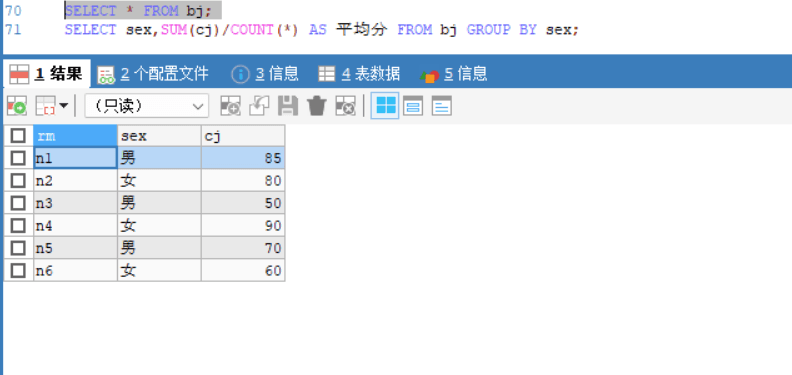The image size is (792, 375).
Task: Click the sex cell in row n1
Action: [x=159, y=158]
